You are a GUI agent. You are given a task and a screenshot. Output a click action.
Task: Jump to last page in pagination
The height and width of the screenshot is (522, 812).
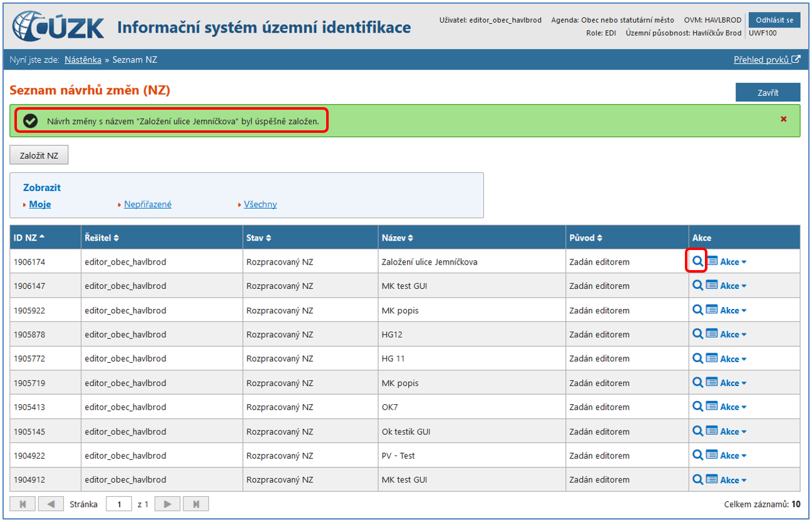[196, 504]
